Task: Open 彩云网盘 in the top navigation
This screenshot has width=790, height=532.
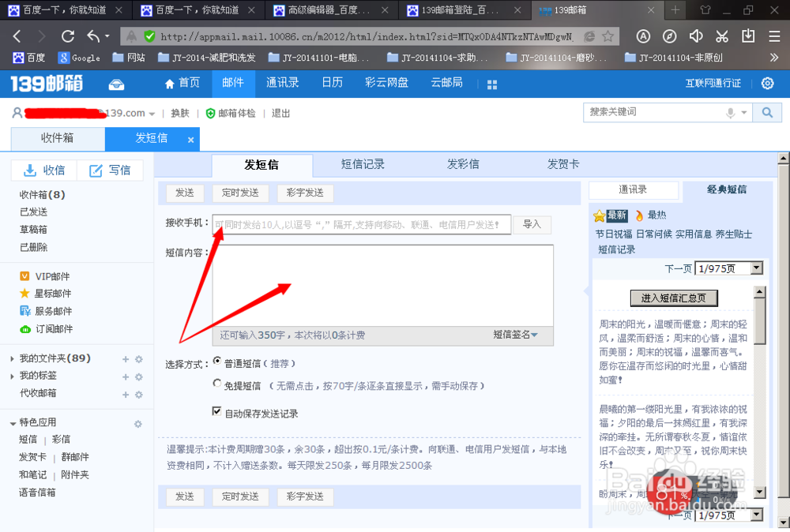Action: (x=386, y=83)
